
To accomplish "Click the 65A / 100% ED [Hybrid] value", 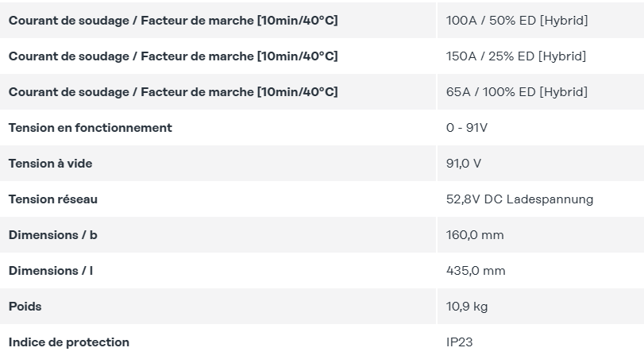I will coord(517,92).
